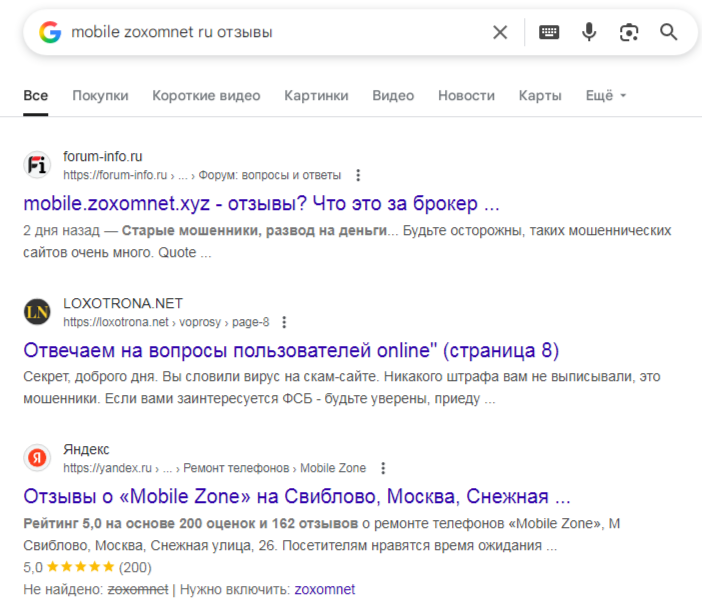Open mobile.zoxomnet.xyz отзывы result link
The width and height of the screenshot is (702, 611).
pos(261,204)
